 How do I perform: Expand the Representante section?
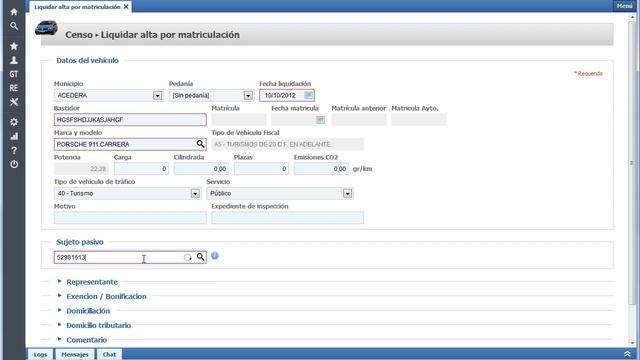pyautogui.click(x=92, y=282)
